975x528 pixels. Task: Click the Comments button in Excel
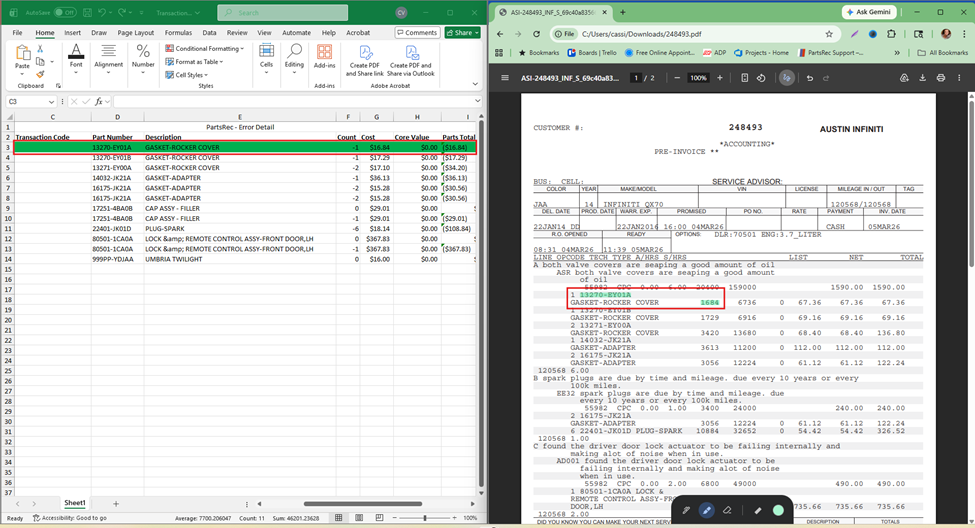click(417, 32)
